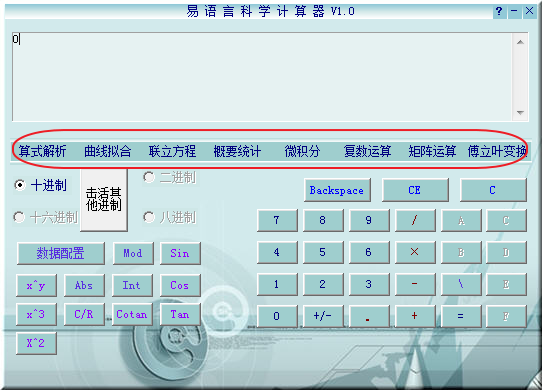Toggle sign with the +/- key
The image size is (542, 390).
point(323,316)
